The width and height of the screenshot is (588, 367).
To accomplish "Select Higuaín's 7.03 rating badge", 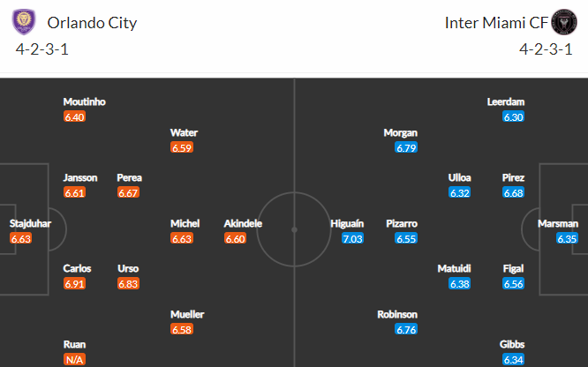I will [352, 238].
